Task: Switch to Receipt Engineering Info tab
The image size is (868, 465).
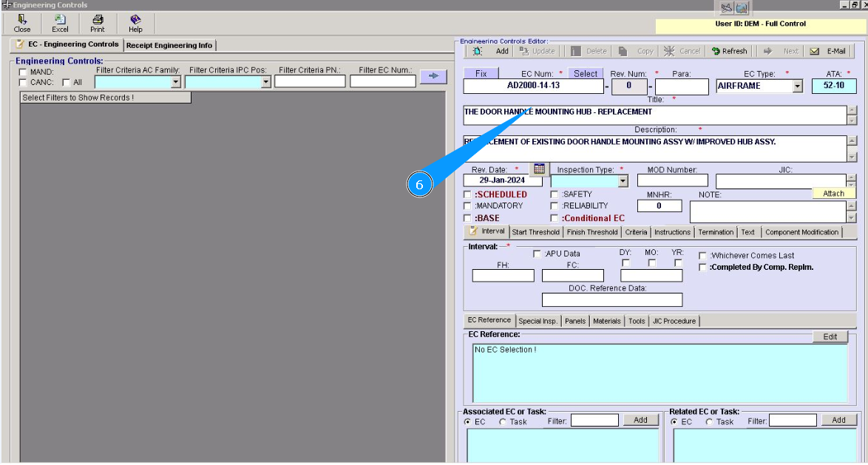Action: 169,45
